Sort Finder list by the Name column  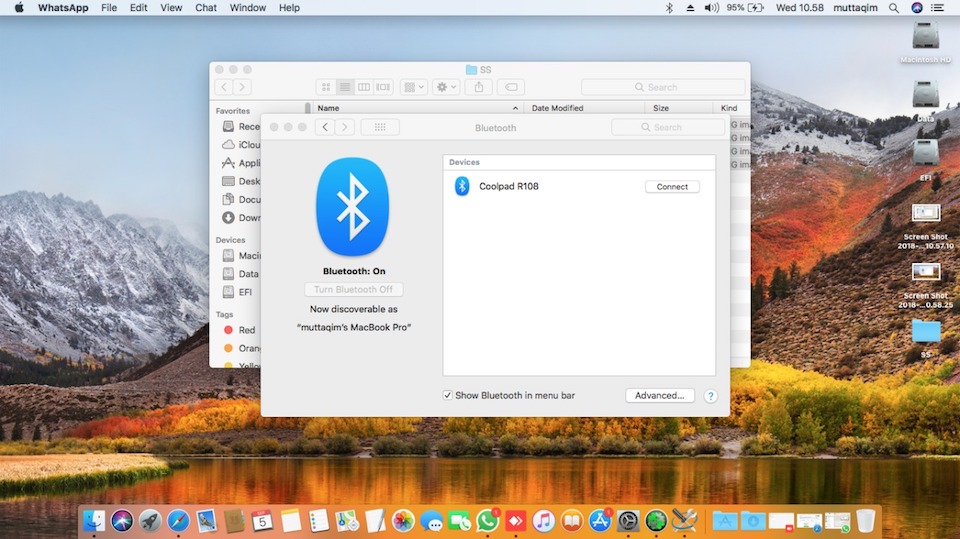point(418,108)
